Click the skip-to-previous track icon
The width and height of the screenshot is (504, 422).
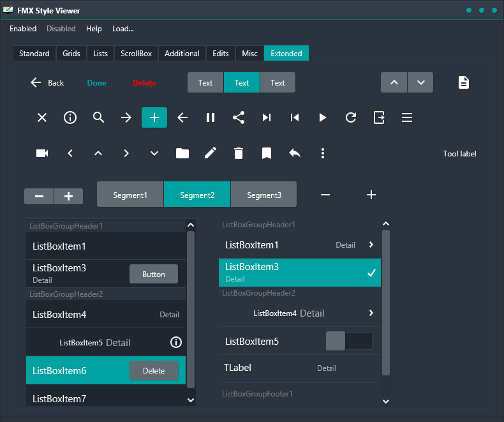tap(295, 117)
